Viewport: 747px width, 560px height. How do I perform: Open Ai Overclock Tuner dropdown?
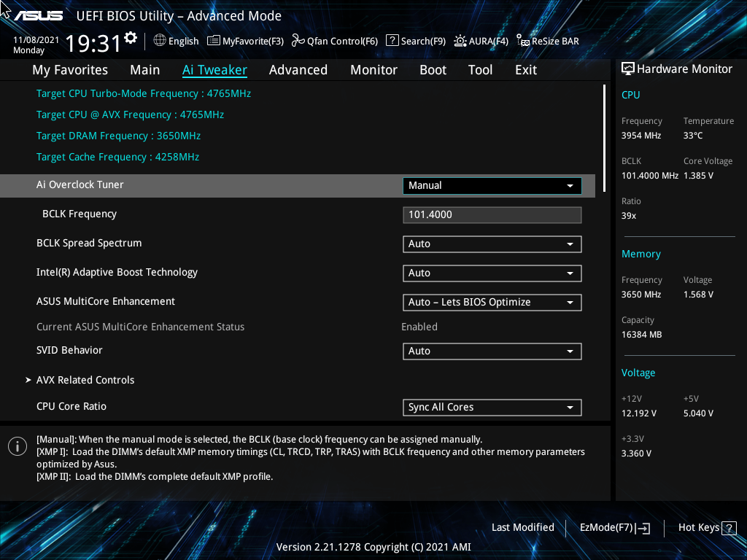492,186
